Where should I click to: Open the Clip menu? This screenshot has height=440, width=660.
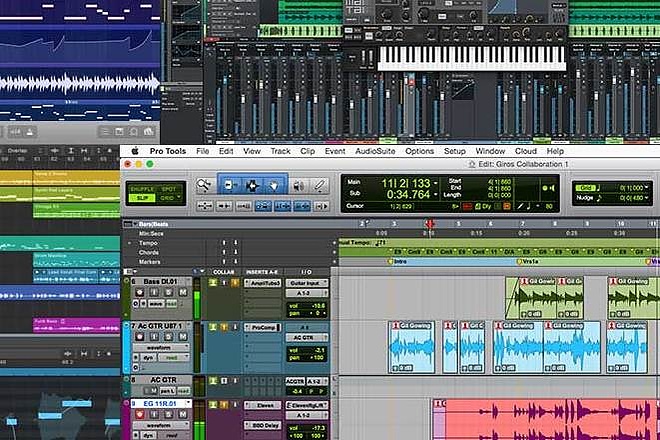pos(307,151)
